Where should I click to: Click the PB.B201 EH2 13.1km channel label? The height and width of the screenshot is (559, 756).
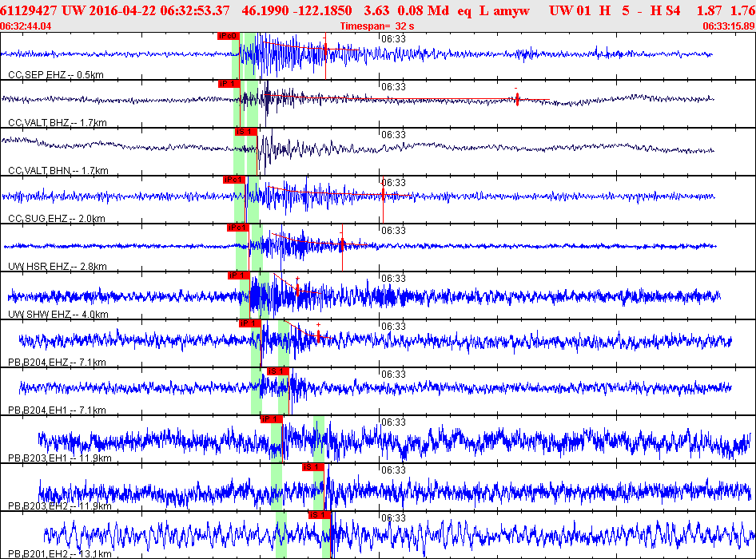(x=60, y=553)
